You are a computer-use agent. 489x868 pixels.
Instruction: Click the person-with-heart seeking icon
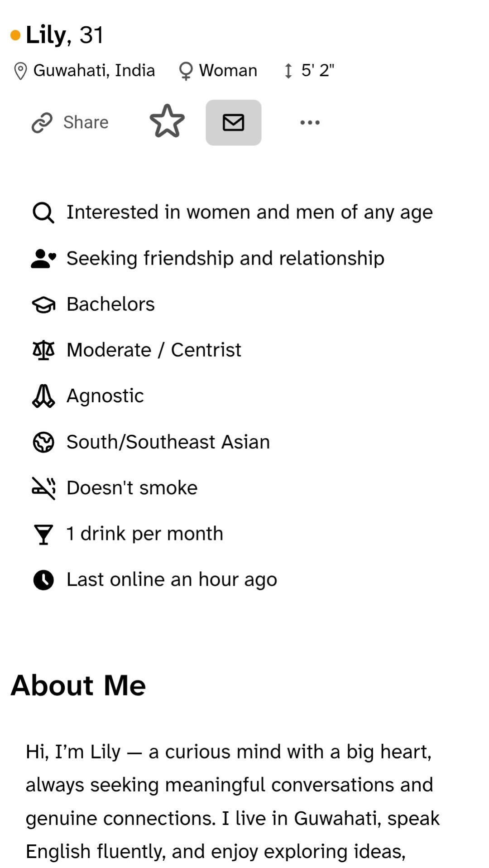(43, 259)
